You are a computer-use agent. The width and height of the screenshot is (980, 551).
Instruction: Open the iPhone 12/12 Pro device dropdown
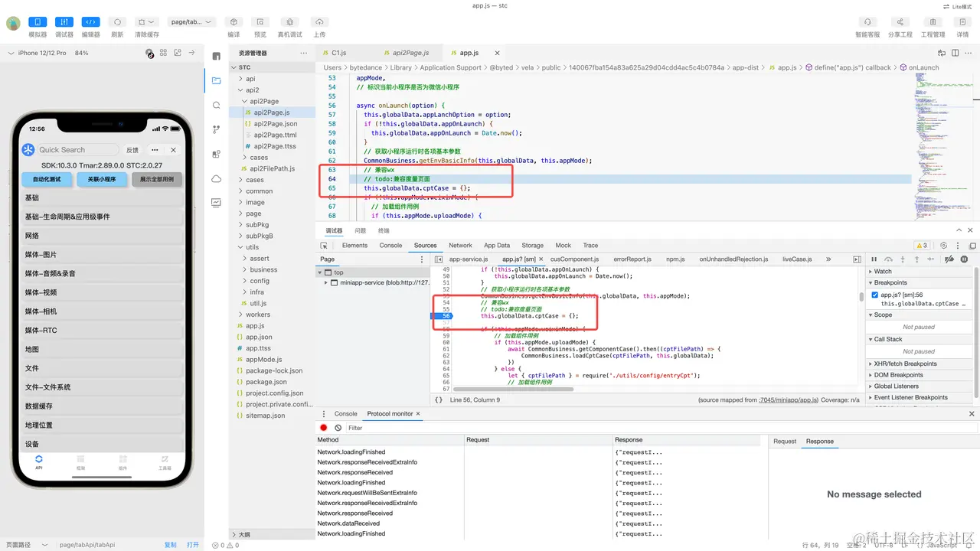point(38,53)
